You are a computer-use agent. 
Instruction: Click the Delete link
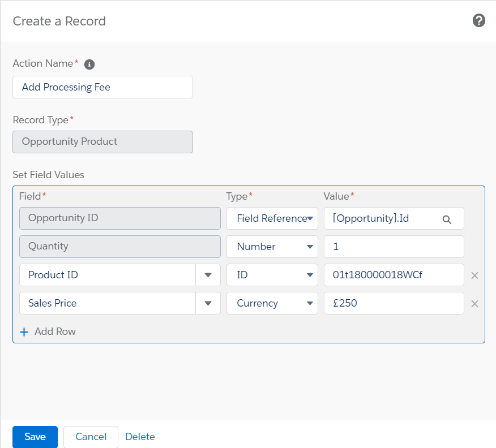click(x=140, y=437)
